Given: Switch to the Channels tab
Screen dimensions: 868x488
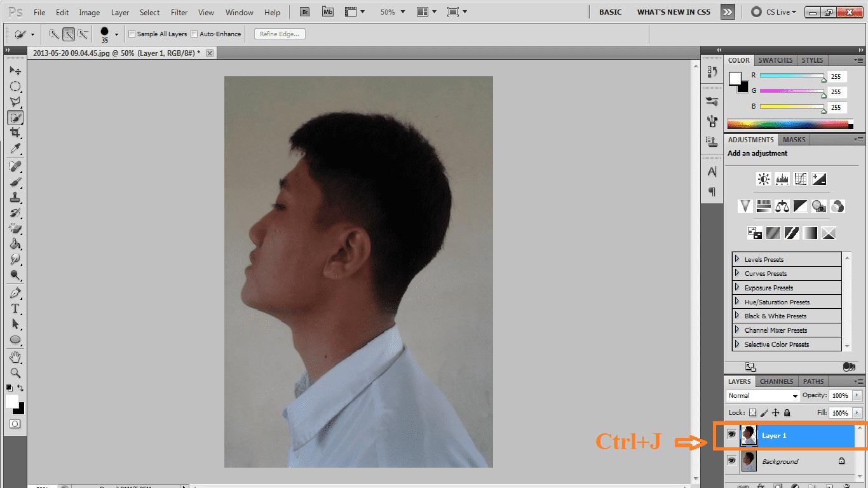Looking at the screenshot, I should pyautogui.click(x=776, y=381).
